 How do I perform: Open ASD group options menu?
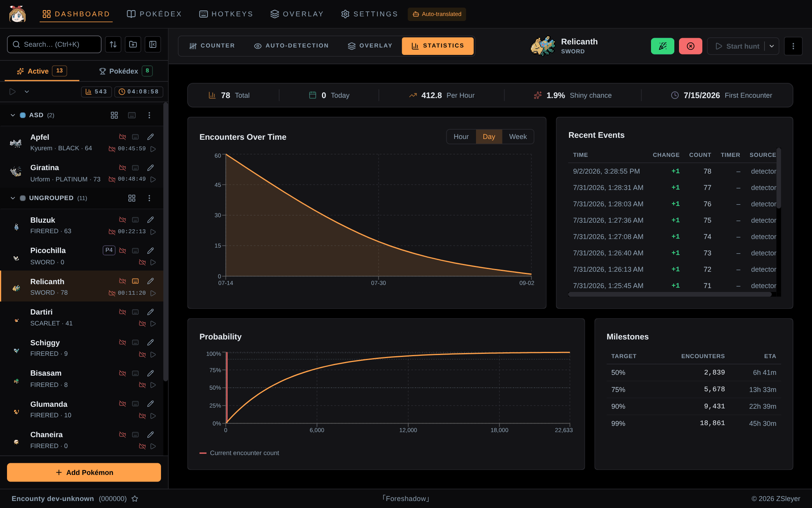tap(149, 115)
